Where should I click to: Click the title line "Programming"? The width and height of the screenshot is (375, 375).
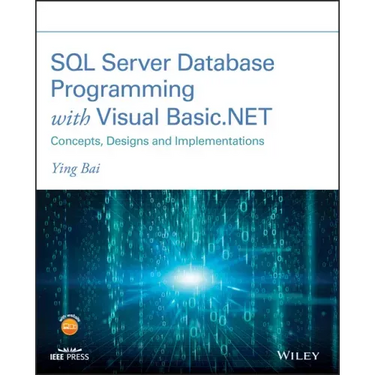[122, 90]
